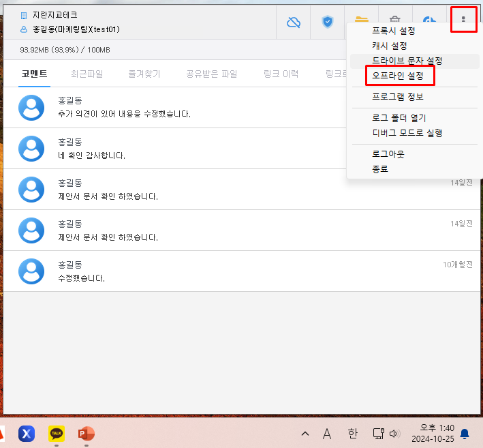Click the company building icon beside 지란지교테크
483x448 pixels.
(24, 15)
